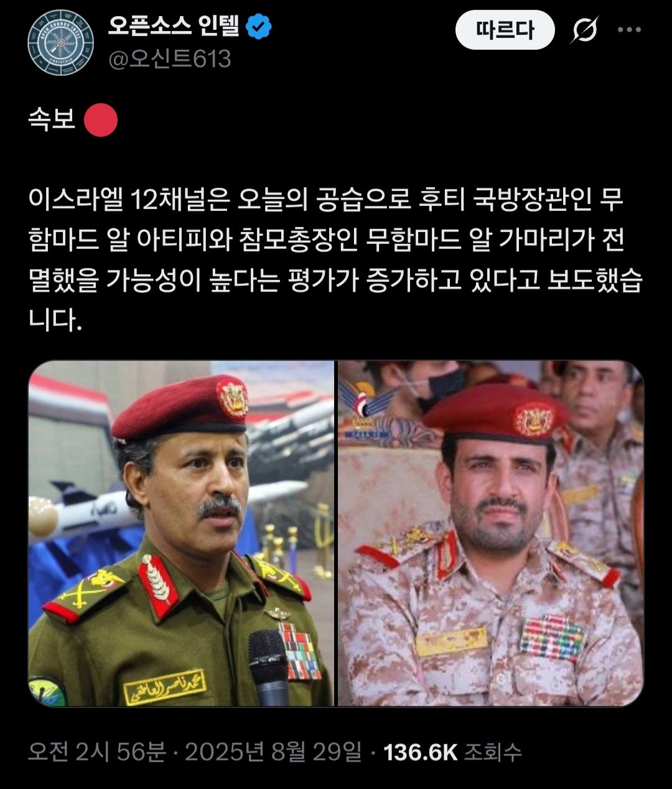Screen dimensions: 672x789
Task: Click the red circle breaking-news emoji
Action: (100, 119)
